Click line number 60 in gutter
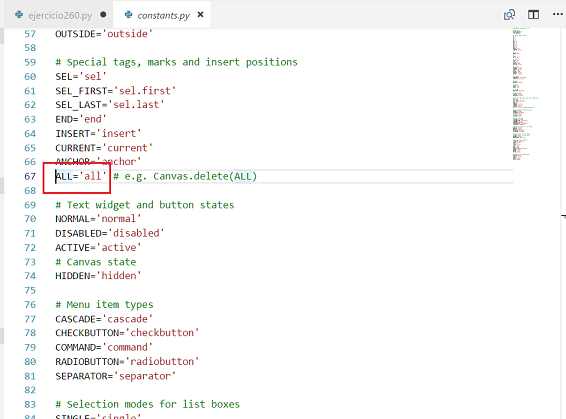 point(30,77)
